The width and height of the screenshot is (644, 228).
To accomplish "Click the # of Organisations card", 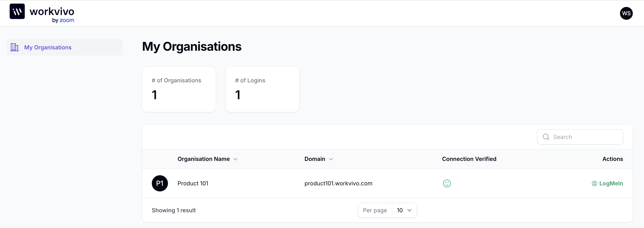I will pos(179,89).
